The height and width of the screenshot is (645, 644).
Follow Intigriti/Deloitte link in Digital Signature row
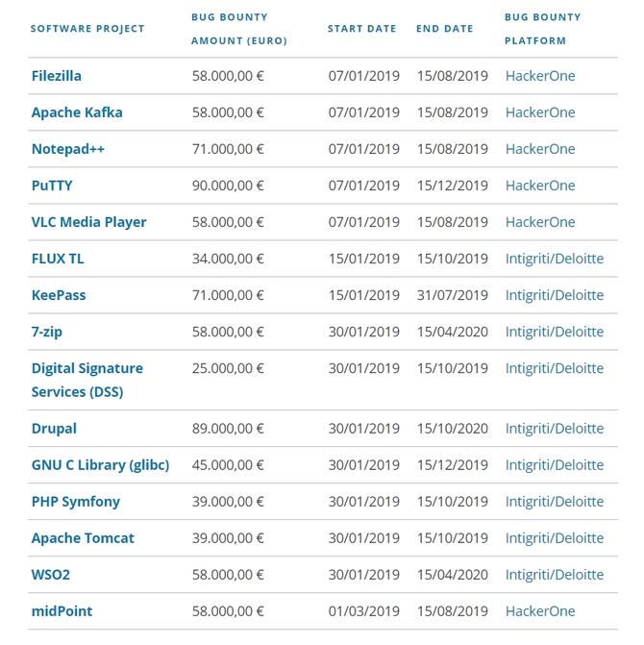click(x=555, y=368)
